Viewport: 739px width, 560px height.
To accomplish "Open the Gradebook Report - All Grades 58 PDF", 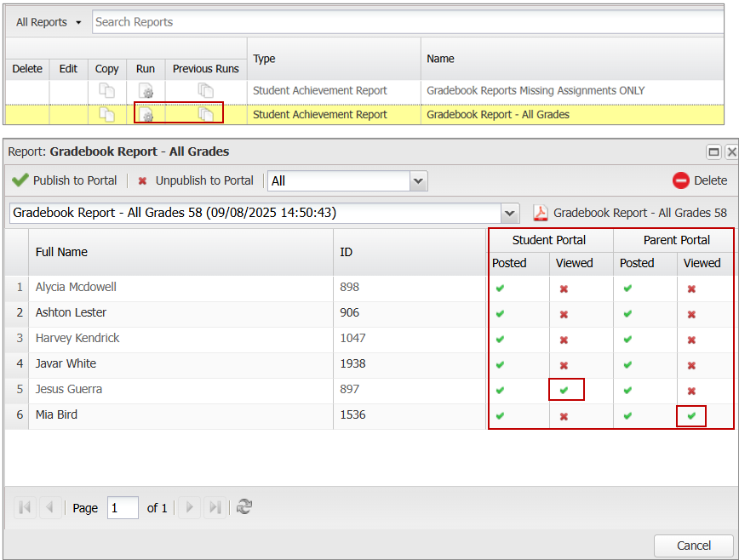I will click(630, 213).
